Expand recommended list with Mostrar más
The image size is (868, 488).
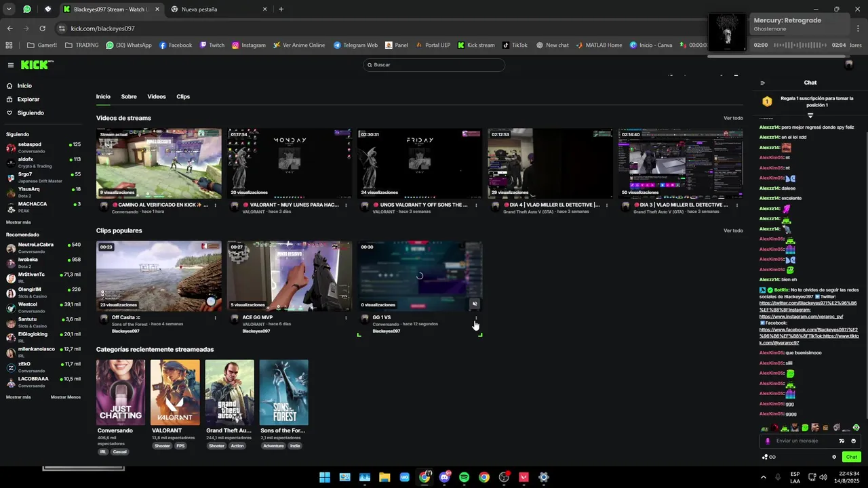[x=18, y=397]
